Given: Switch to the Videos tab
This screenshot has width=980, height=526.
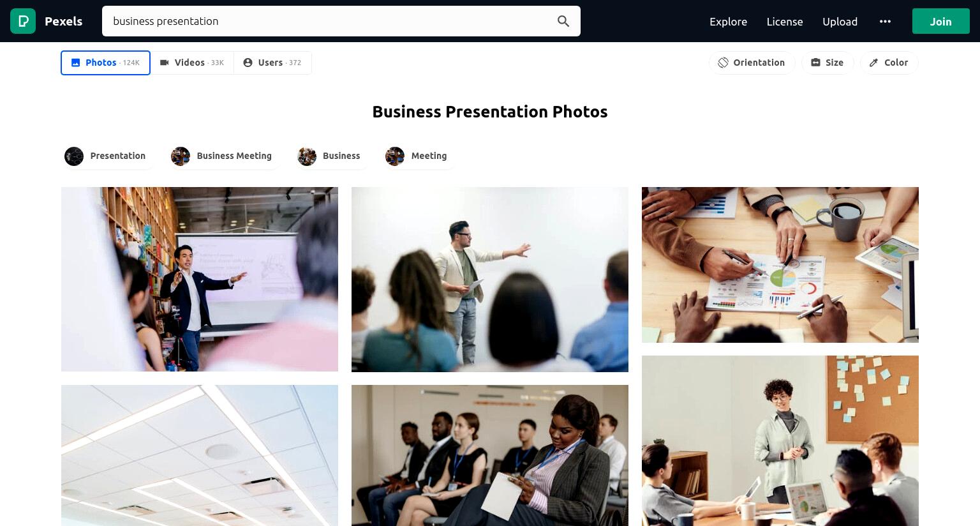Looking at the screenshot, I should 192,63.
